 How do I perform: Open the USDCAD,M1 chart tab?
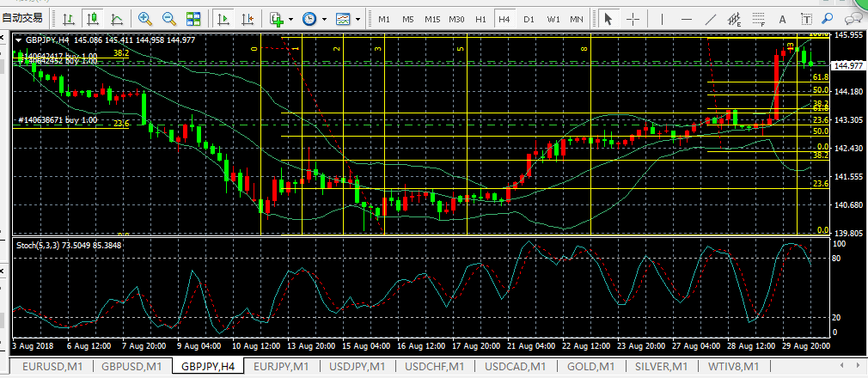(x=516, y=366)
